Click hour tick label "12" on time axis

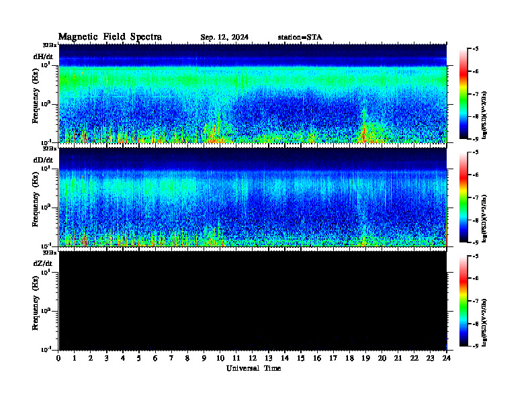(x=253, y=359)
